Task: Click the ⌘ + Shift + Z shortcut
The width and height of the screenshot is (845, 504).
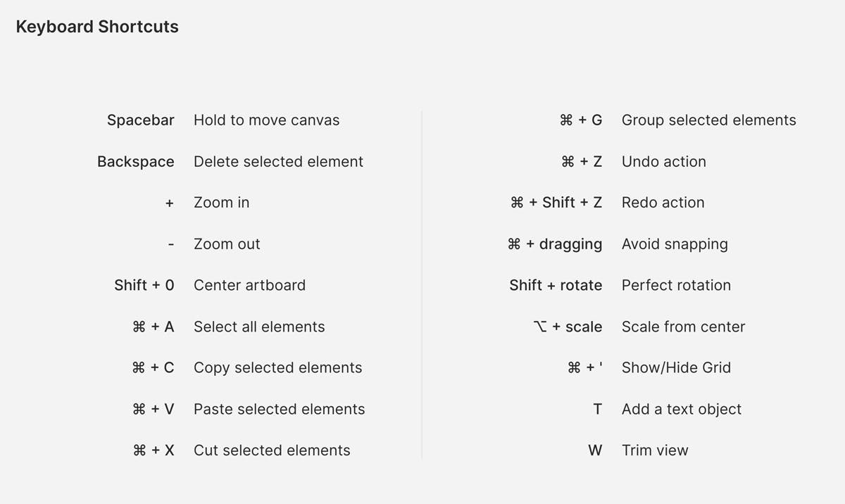Action: pos(556,203)
